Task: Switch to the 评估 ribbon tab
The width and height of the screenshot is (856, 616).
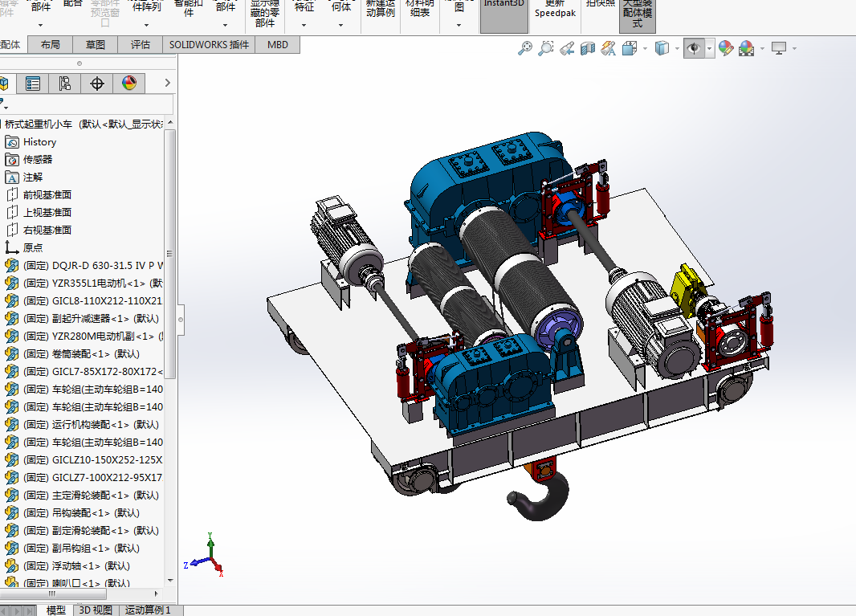Action: [x=141, y=45]
